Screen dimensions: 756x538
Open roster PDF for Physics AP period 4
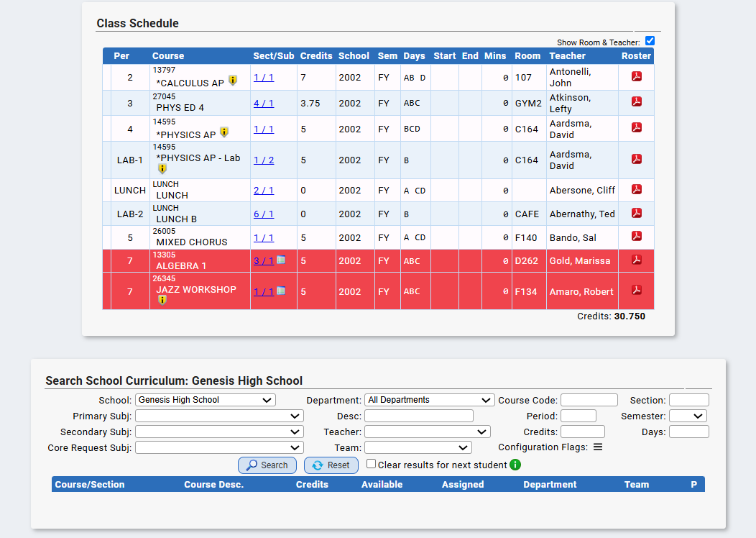637,127
